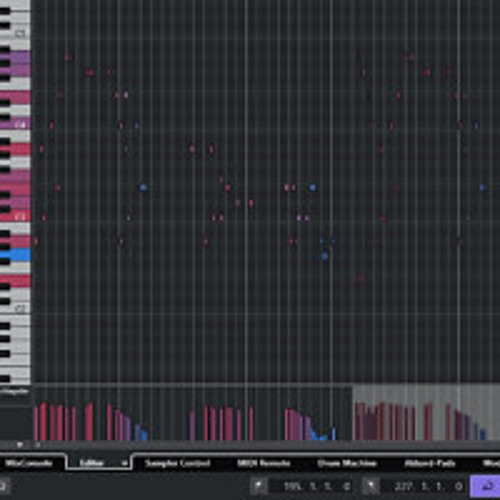The width and height of the screenshot is (500, 500).
Task: Select the blue note below C3 row
Action: (x=325, y=256)
